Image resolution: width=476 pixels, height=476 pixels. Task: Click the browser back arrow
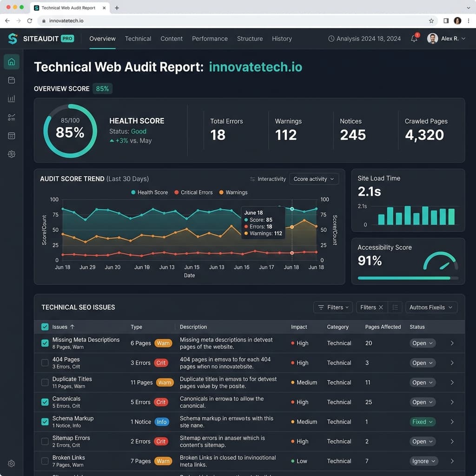[x=7, y=20]
